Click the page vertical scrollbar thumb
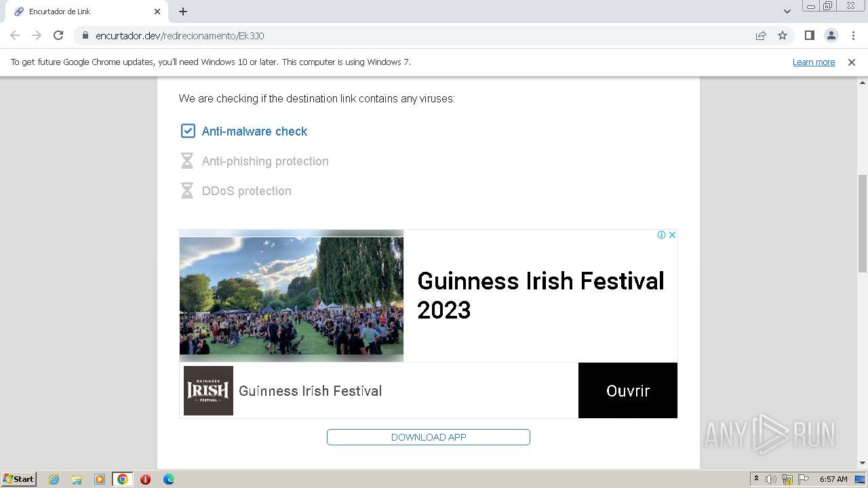The width and height of the screenshot is (868, 488). (863, 224)
